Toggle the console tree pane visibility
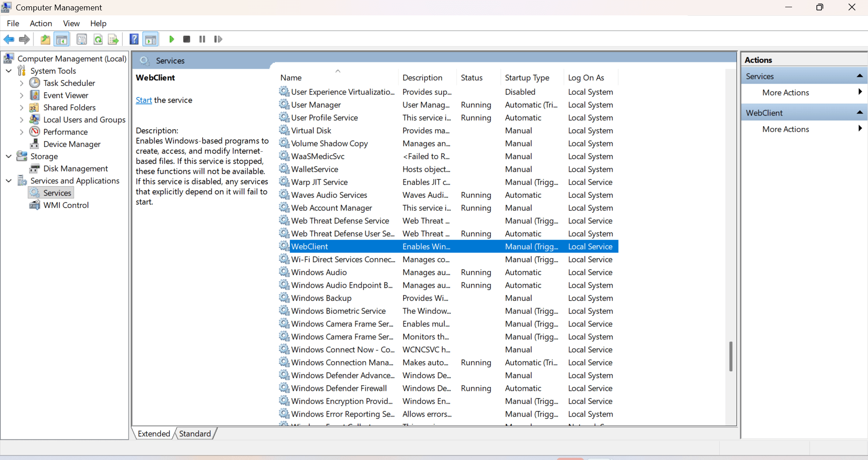This screenshot has height=460, width=868. [62, 39]
